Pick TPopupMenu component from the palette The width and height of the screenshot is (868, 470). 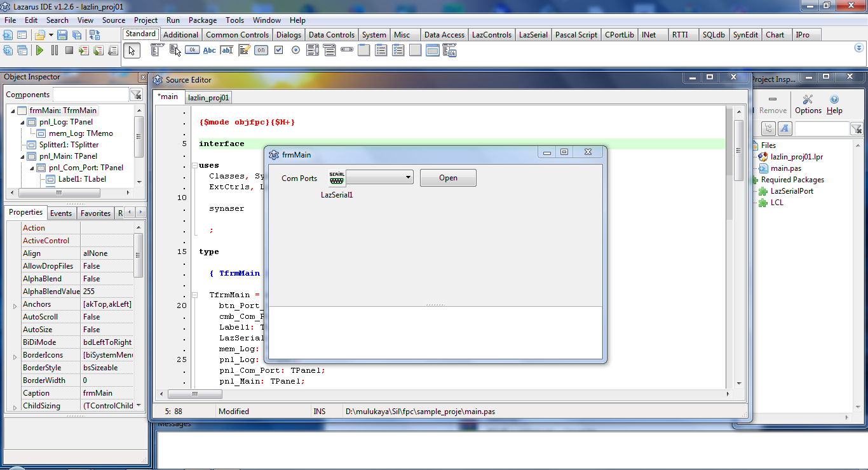tap(175, 50)
